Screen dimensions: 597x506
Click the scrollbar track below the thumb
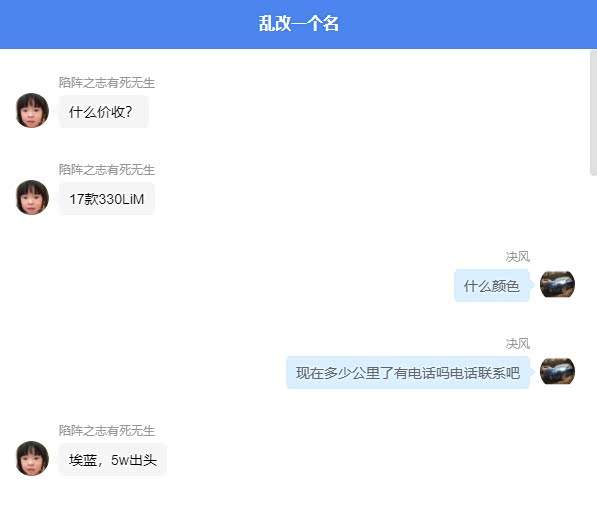(593, 339)
